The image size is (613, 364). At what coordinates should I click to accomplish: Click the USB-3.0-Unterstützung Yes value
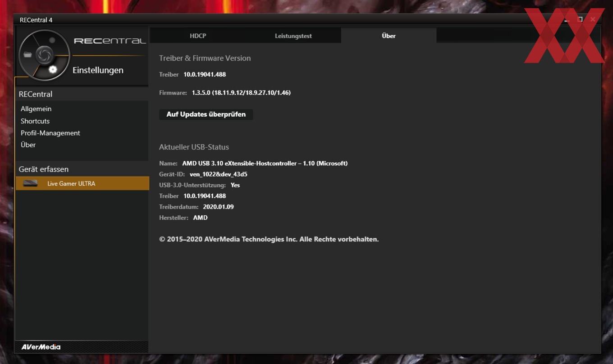235,185
